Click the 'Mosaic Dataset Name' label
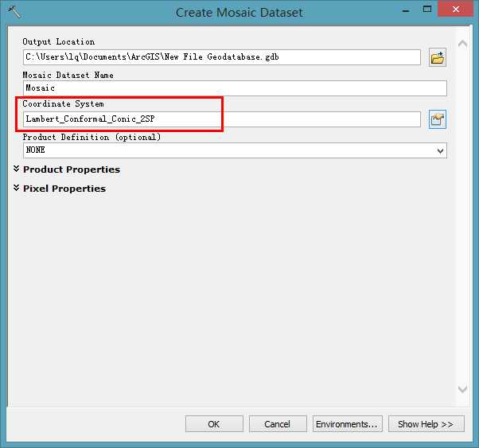479x448 pixels. pyautogui.click(x=68, y=75)
